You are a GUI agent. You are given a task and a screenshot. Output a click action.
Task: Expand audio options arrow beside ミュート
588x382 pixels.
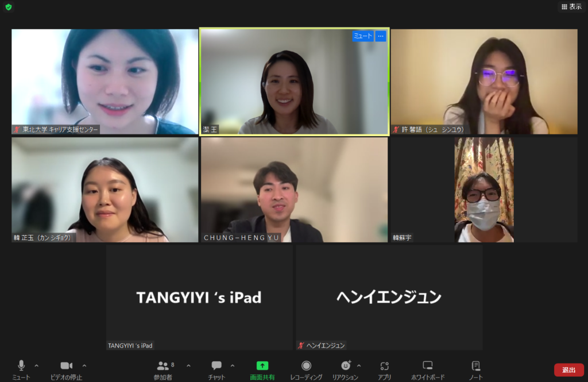pos(37,365)
